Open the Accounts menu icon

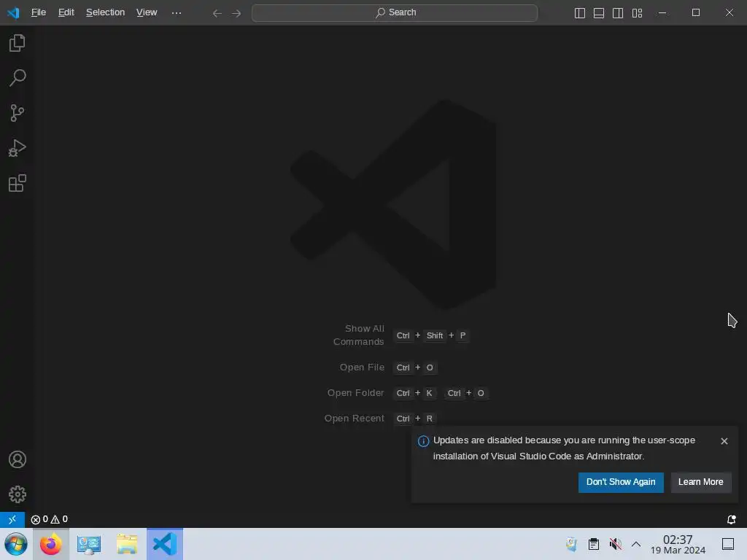18,459
